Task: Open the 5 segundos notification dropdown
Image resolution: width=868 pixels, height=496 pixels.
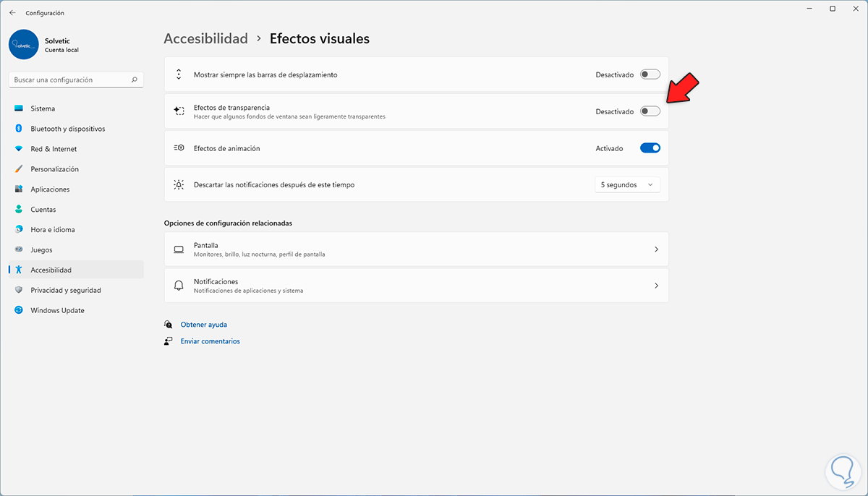Action: 626,185
